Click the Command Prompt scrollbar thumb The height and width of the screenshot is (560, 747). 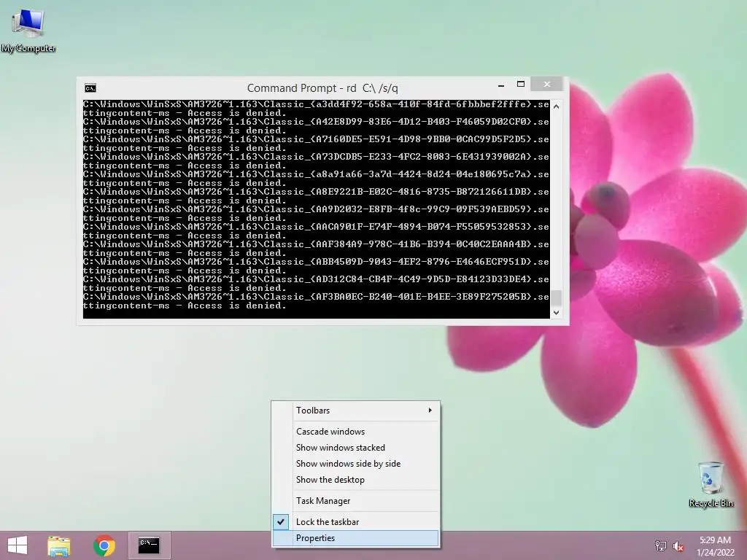556,297
